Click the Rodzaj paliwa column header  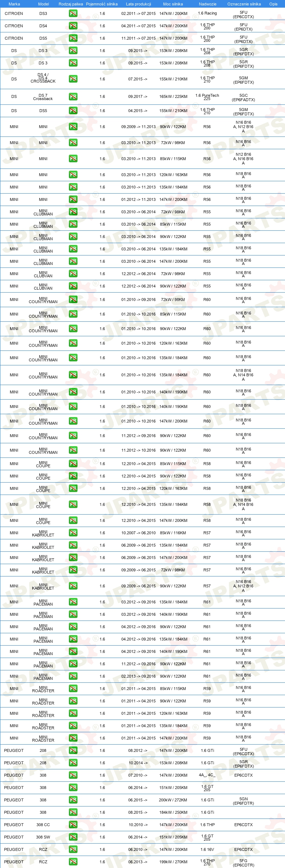[x=71, y=4]
